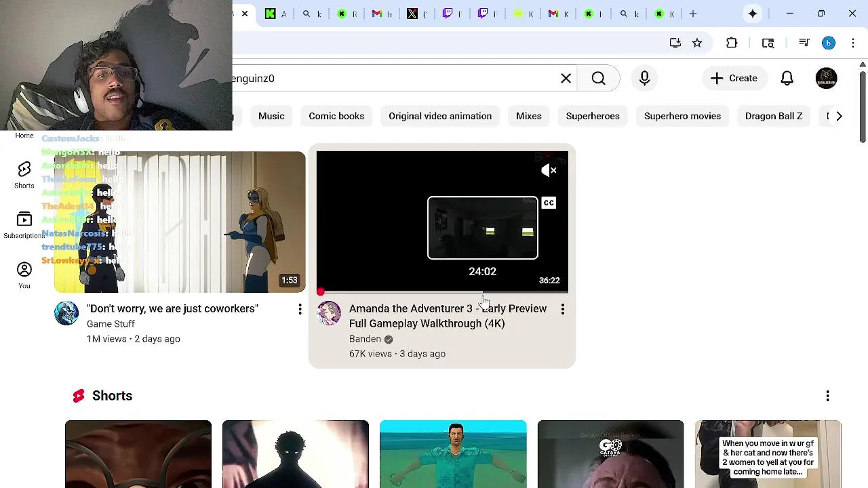The image size is (868, 488).
Task: Click the red scrubber on the preview progress bar
Action: click(x=321, y=292)
